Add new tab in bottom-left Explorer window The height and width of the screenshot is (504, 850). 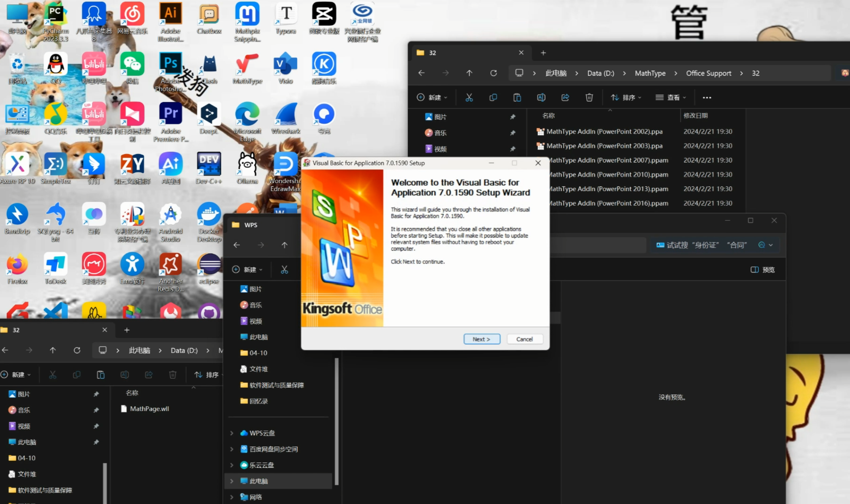pyautogui.click(x=127, y=330)
